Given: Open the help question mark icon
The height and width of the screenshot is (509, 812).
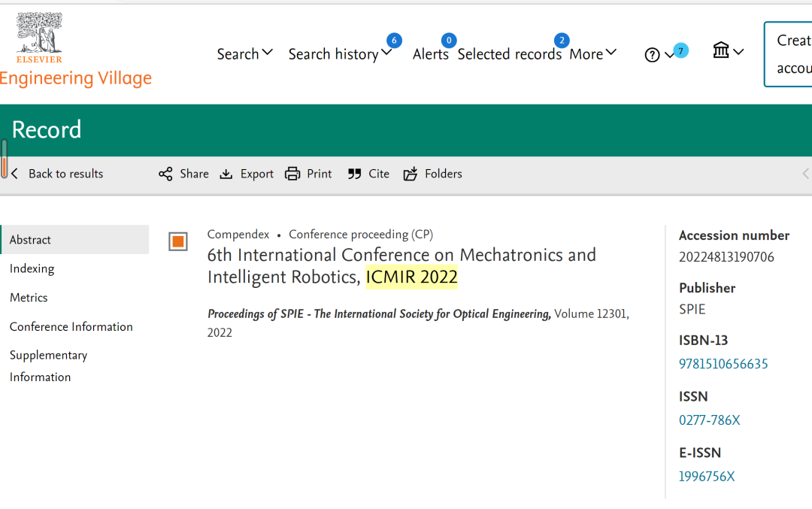Looking at the screenshot, I should coord(652,54).
